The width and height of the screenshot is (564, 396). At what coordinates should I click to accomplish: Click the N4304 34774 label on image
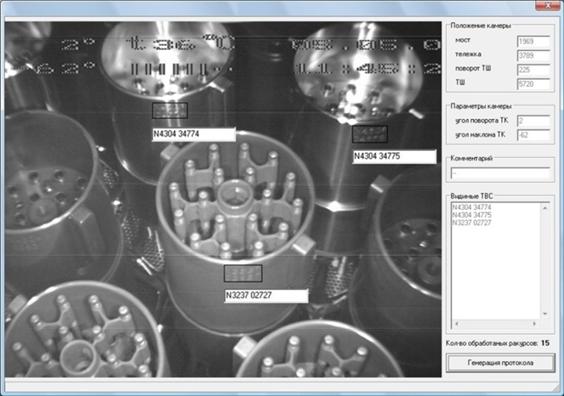194,134
